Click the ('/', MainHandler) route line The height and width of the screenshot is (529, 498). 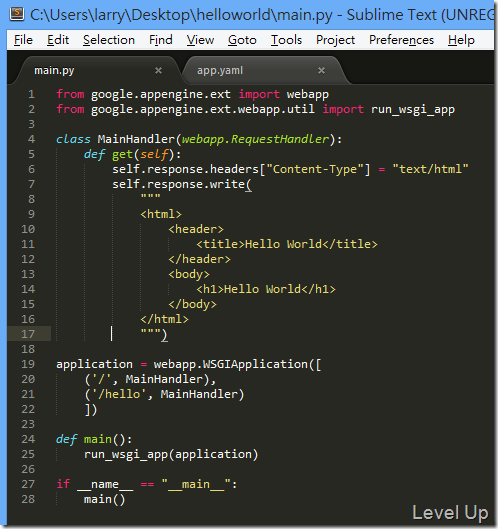pyautogui.click(x=150, y=380)
